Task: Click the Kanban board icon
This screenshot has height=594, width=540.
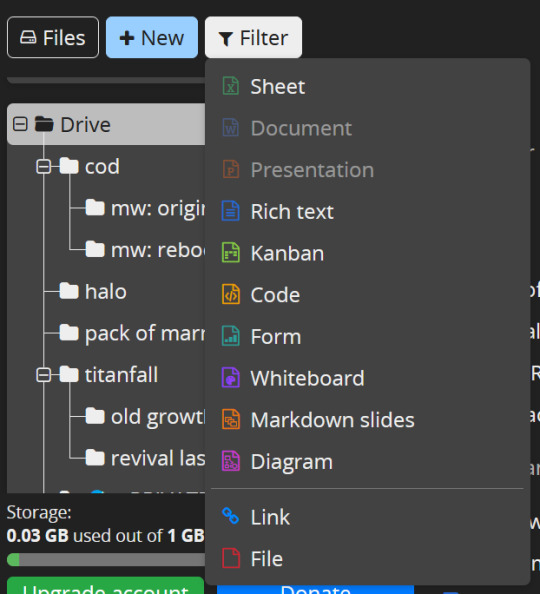Action: [x=230, y=253]
